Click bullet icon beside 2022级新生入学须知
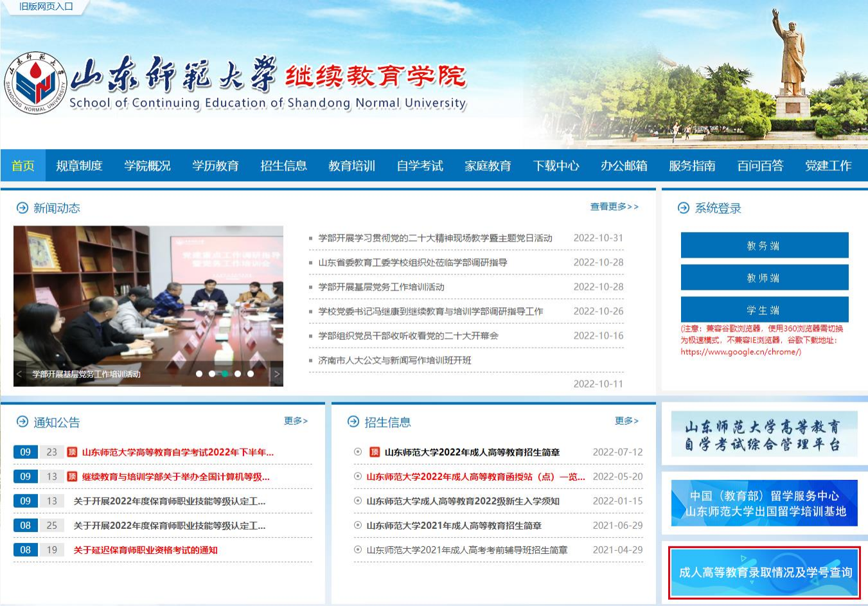 tap(358, 501)
